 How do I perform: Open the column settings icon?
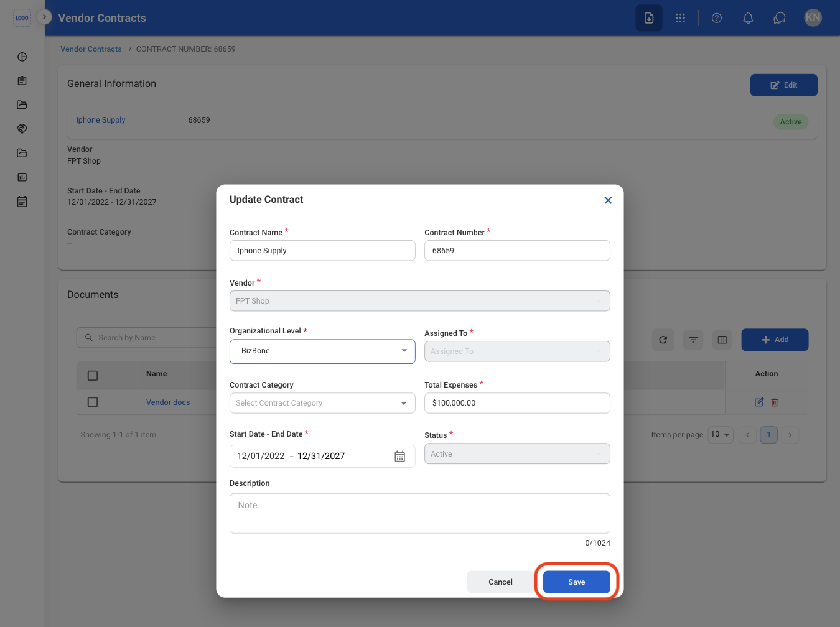(722, 340)
